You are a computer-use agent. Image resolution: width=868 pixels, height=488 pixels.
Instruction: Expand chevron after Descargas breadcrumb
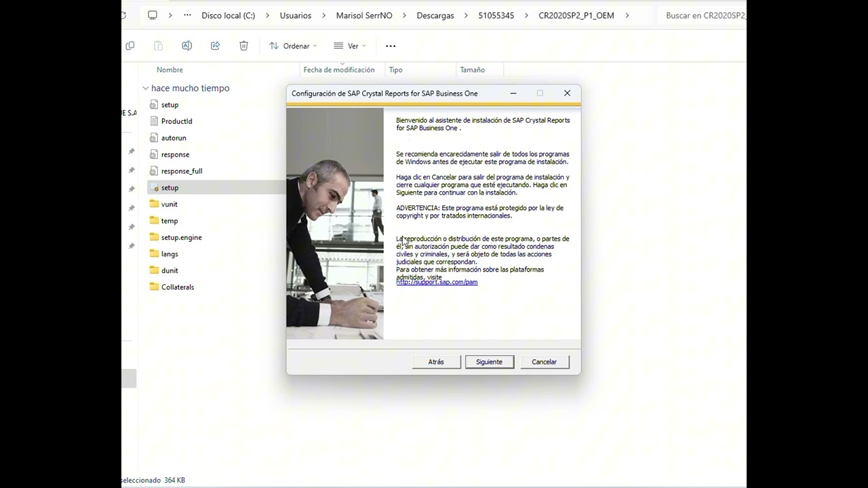[x=466, y=15]
